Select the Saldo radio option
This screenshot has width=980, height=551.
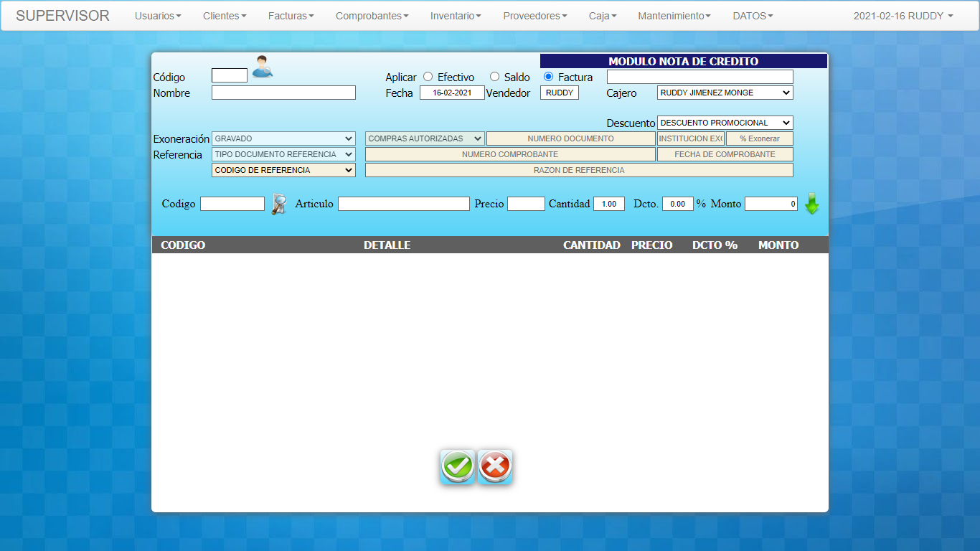[x=494, y=77]
